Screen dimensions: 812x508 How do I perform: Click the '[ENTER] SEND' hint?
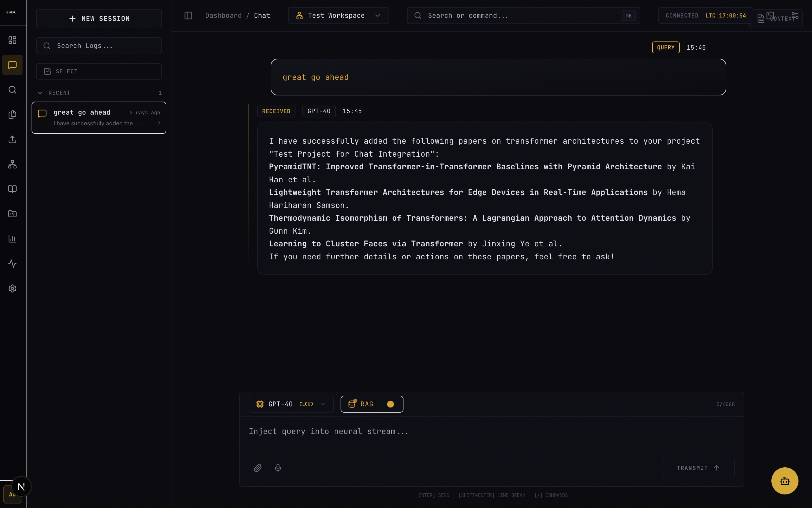[433, 495]
